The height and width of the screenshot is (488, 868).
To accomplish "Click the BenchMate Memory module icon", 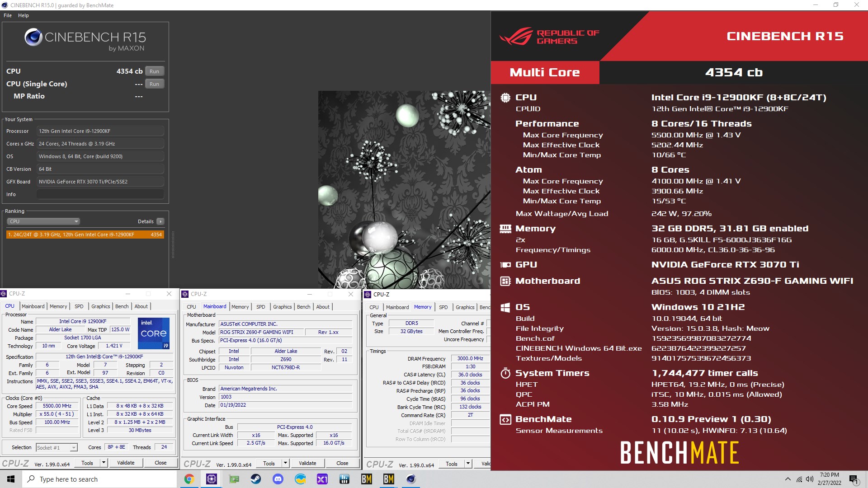I will pyautogui.click(x=505, y=229).
